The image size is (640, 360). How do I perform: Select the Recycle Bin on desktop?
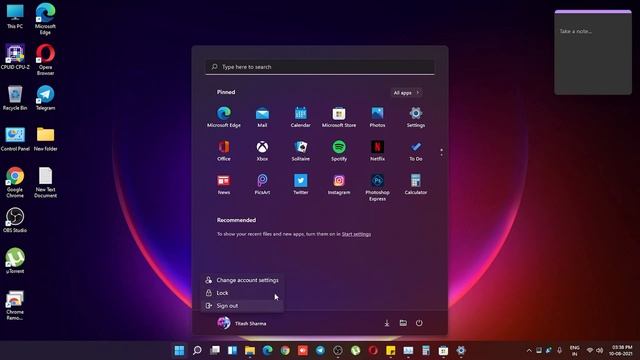point(15,98)
